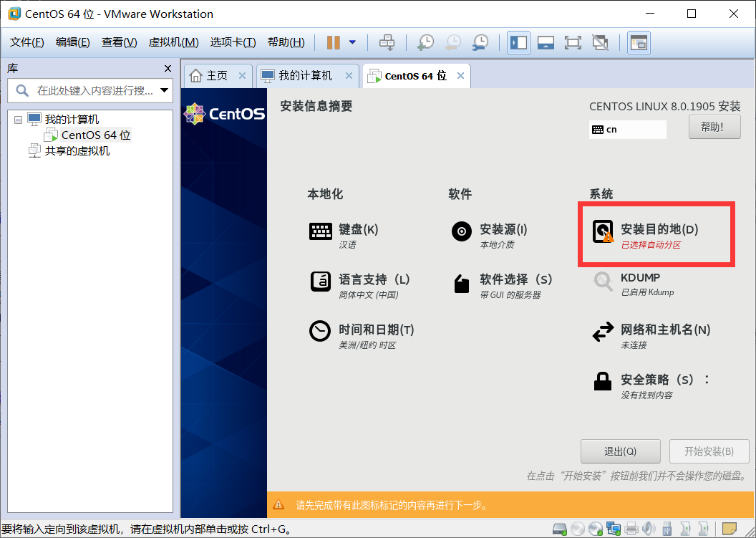This screenshot has width=756, height=538.
Task: Open the 选项卡(T) menu
Action: [x=233, y=42]
